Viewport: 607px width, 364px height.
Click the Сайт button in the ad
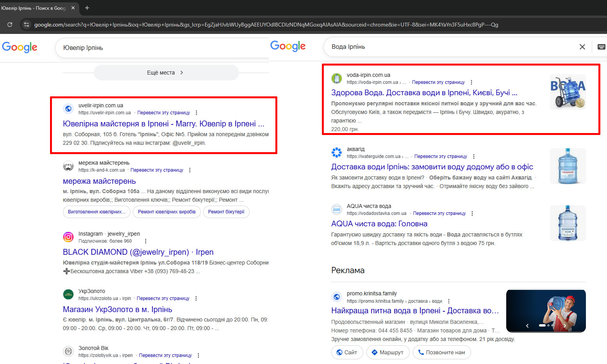tap(347, 352)
